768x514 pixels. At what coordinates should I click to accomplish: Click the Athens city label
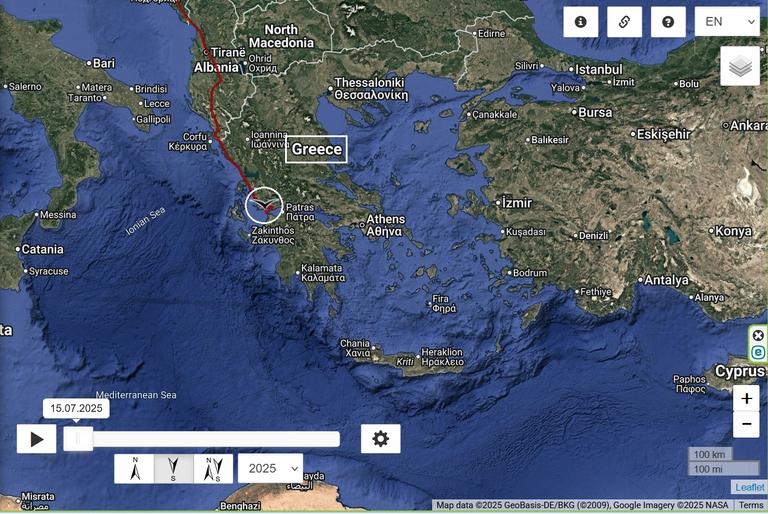386,225
